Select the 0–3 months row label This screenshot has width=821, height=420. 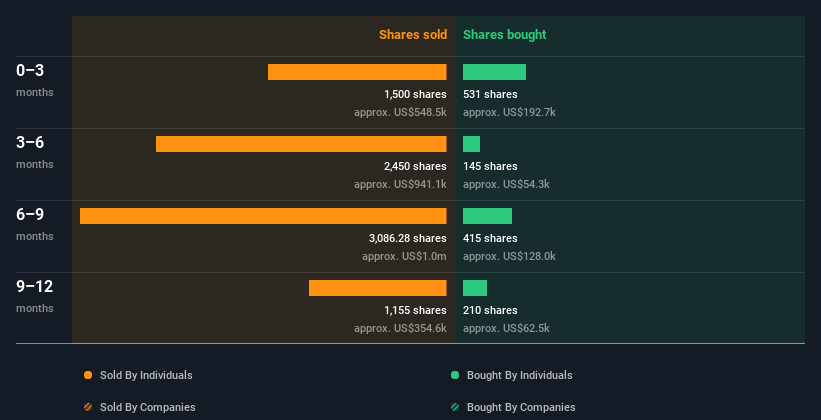[35, 80]
